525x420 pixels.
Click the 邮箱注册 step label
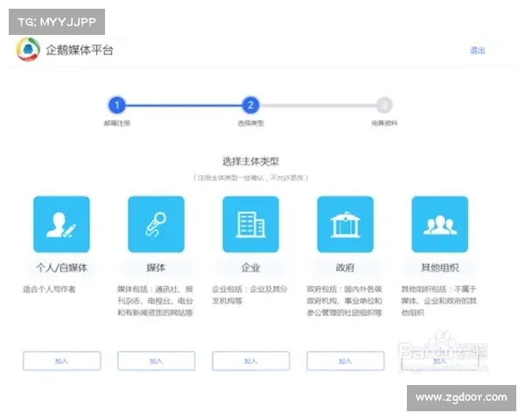click(117, 123)
